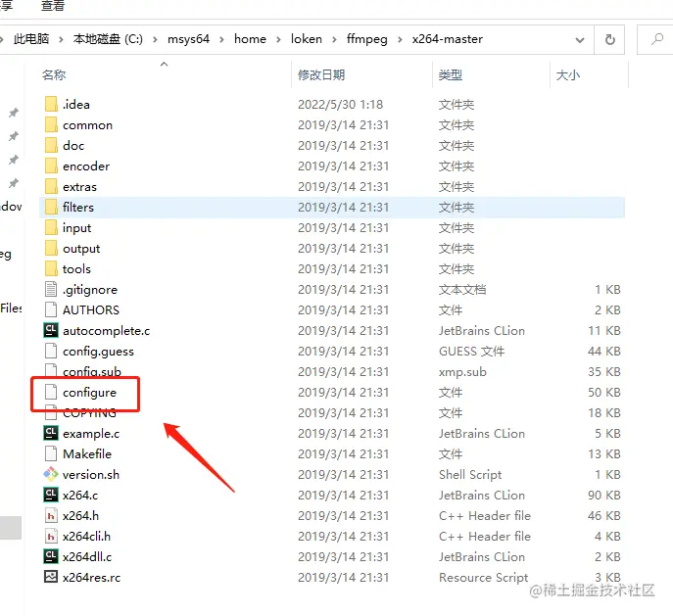Select the doc folder icon

coord(51,145)
